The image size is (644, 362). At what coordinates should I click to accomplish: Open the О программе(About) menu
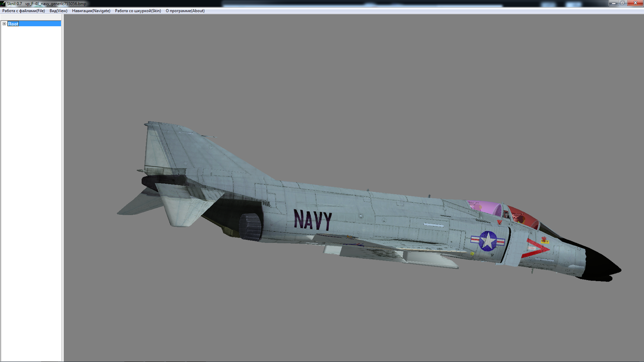tap(185, 11)
